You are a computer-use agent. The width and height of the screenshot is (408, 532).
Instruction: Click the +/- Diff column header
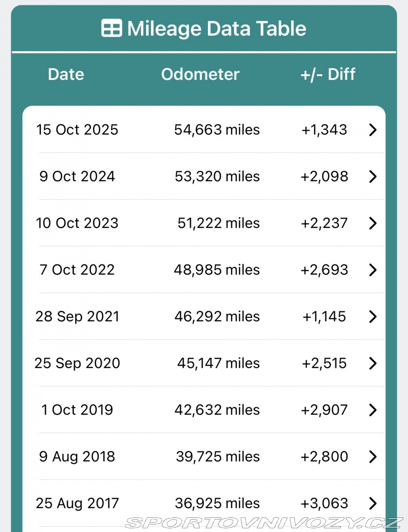point(328,74)
